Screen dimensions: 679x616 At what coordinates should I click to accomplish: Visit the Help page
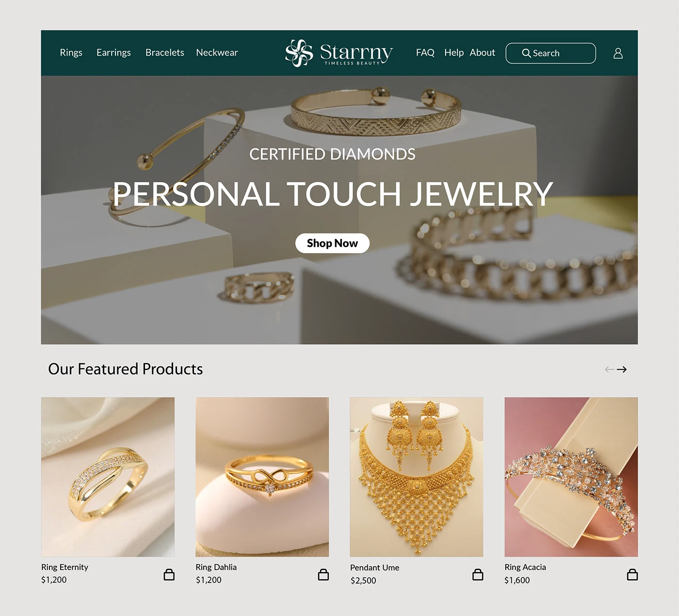click(454, 52)
